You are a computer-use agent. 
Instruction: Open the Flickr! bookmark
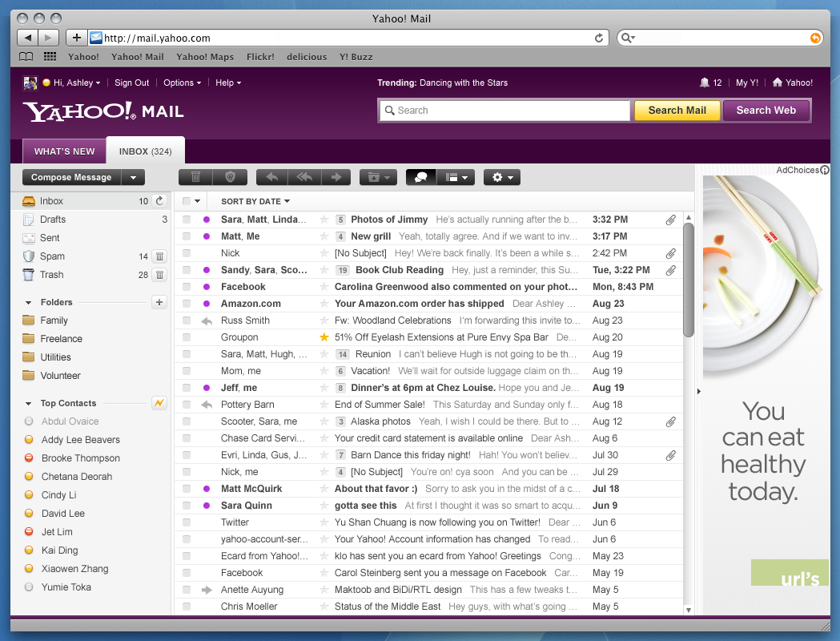(260, 57)
